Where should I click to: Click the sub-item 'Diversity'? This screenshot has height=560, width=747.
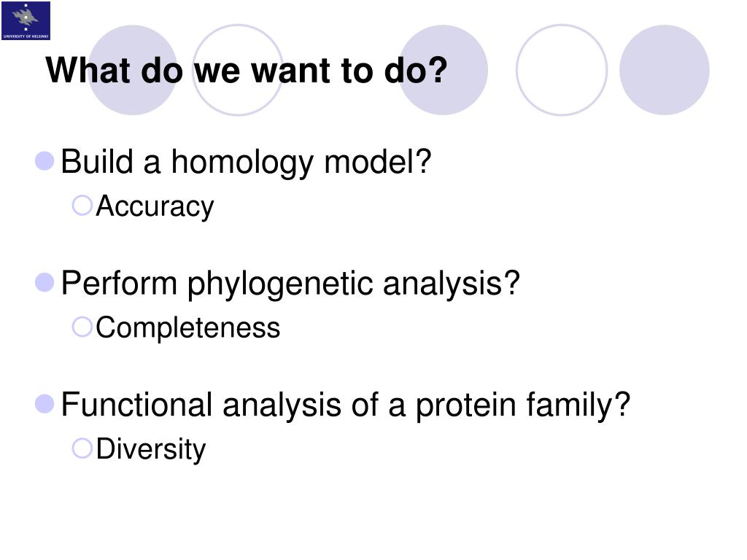[x=150, y=449]
